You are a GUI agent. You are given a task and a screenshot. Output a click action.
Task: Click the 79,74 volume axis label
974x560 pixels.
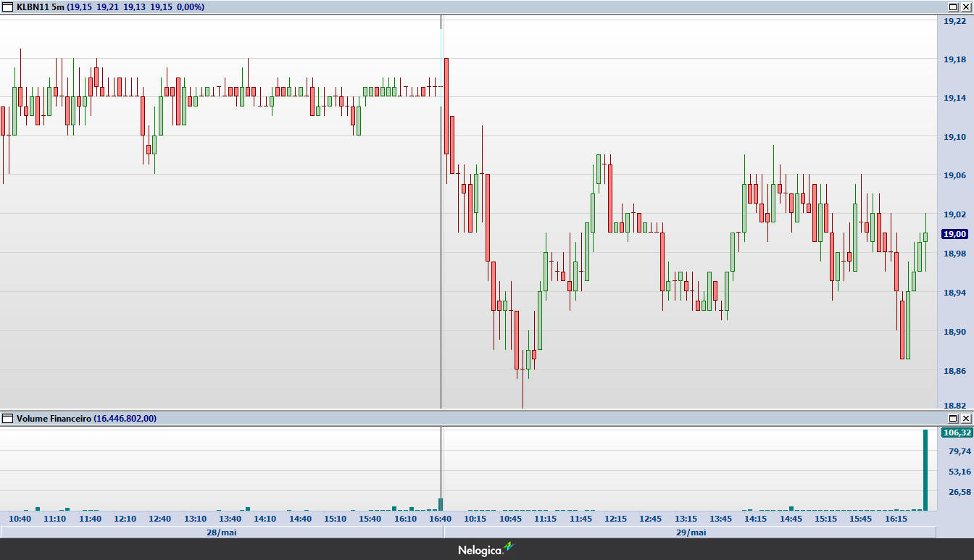pyautogui.click(x=960, y=451)
